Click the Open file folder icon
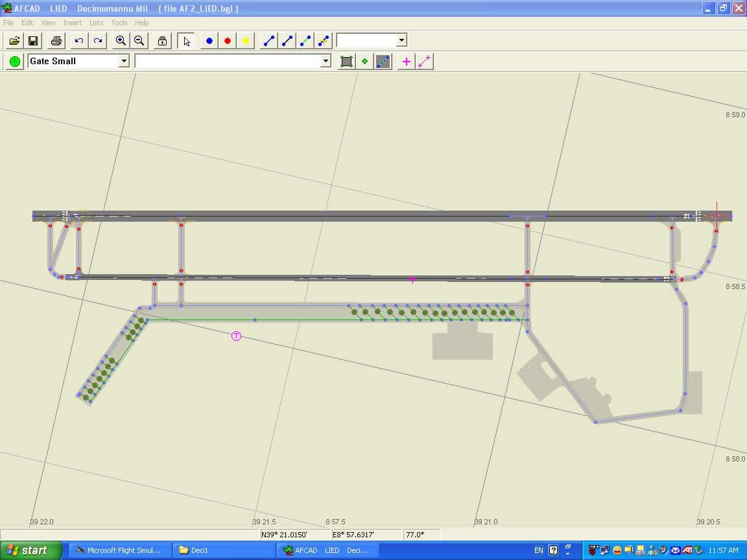Image resolution: width=747 pixels, height=560 pixels. coord(14,41)
